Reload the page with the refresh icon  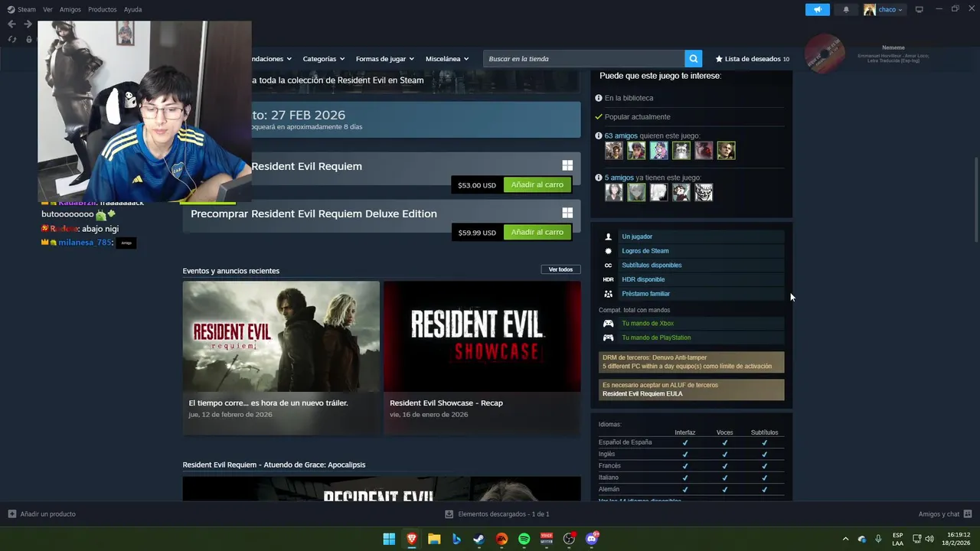pyautogui.click(x=11, y=39)
